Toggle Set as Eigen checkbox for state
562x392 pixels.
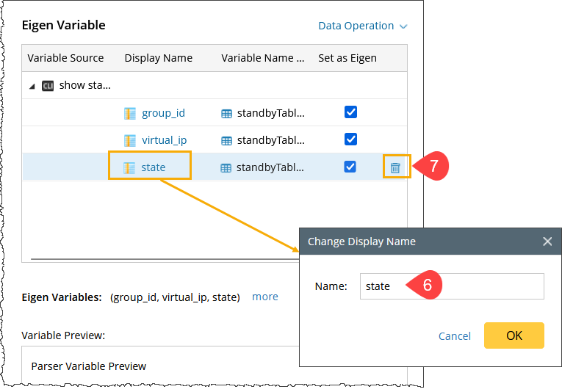pyautogui.click(x=350, y=167)
